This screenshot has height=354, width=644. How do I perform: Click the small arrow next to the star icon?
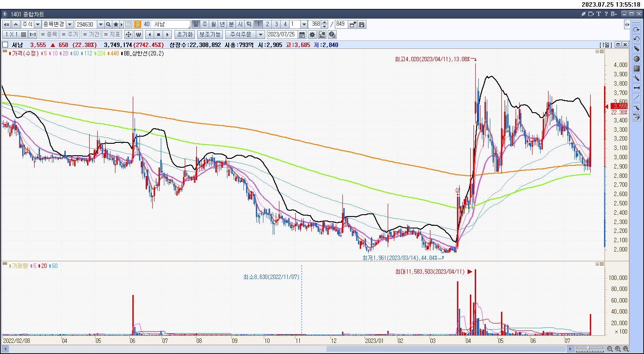click(x=122, y=24)
